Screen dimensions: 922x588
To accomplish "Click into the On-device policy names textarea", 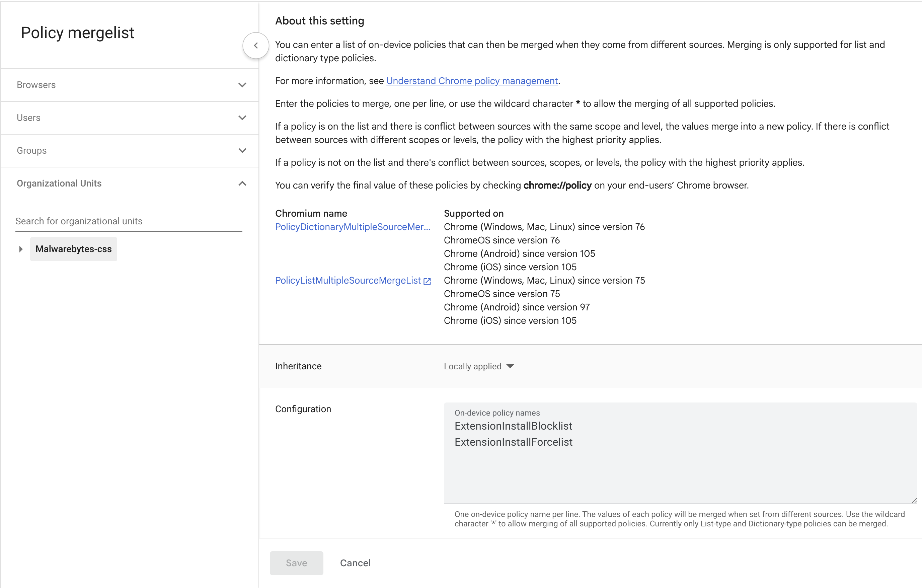I will coord(680,453).
